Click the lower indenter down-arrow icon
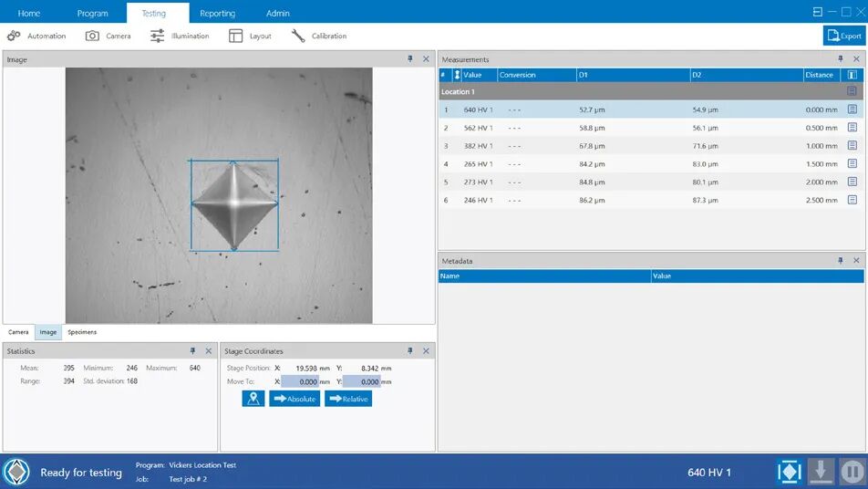868x489 pixels. [x=821, y=472]
